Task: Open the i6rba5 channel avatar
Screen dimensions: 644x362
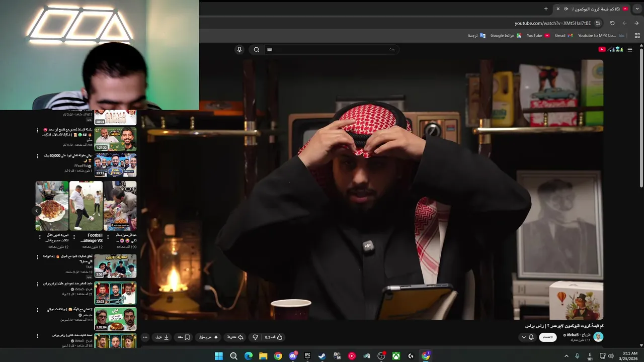Action: (x=598, y=337)
